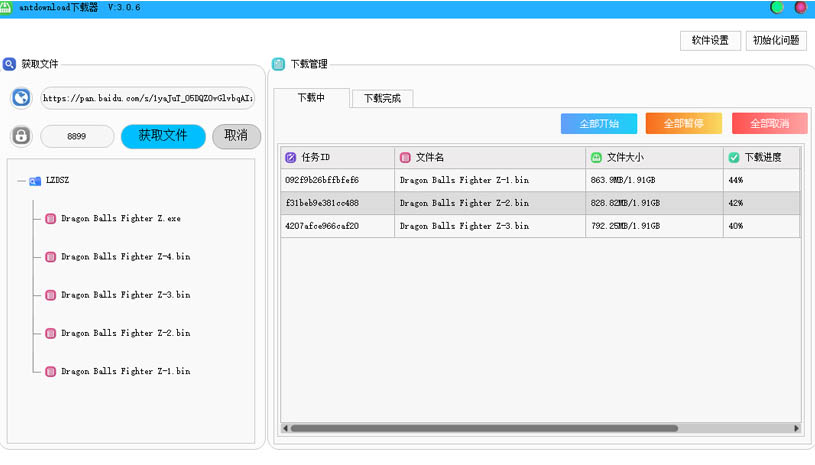Click the purple 任务ID column header icon
Screen dimensions: 815x465
[291, 158]
